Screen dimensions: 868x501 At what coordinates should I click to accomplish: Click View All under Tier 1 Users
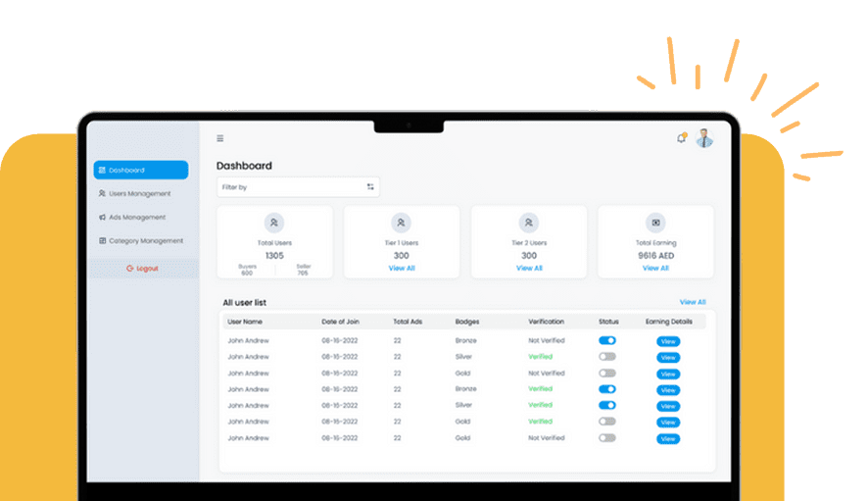point(402,269)
